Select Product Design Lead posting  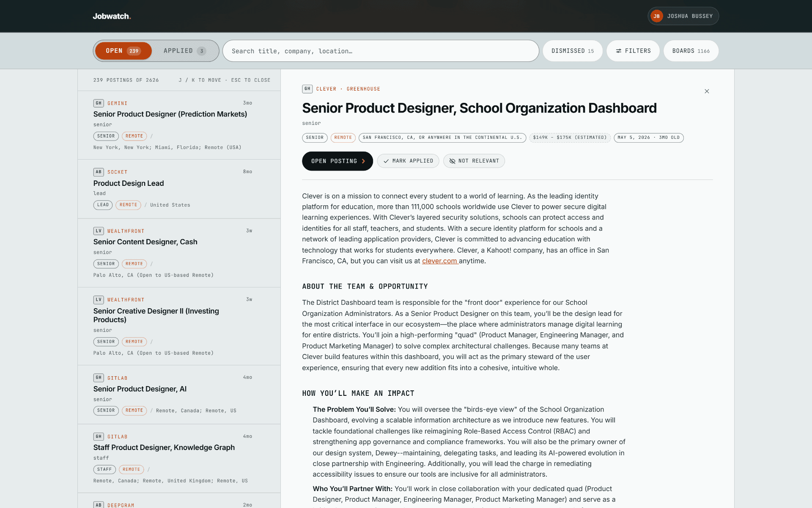pos(179,189)
